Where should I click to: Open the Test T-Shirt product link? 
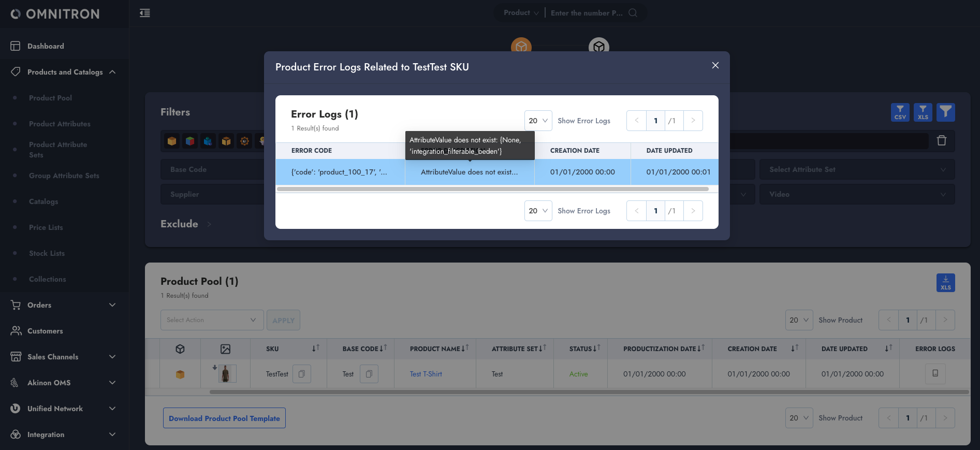[x=426, y=374]
